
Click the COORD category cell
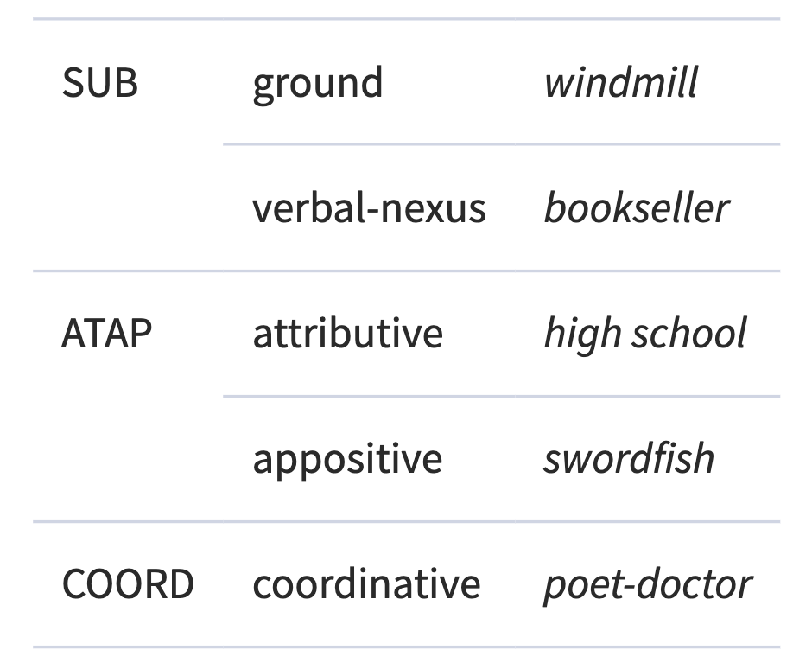click(x=128, y=584)
